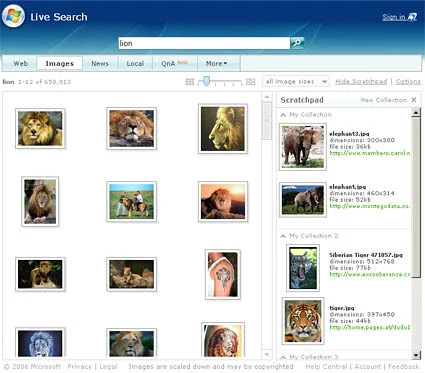Click results pane scroll up arrow
This screenshot has width=425, height=373.
[x=267, y=97]
